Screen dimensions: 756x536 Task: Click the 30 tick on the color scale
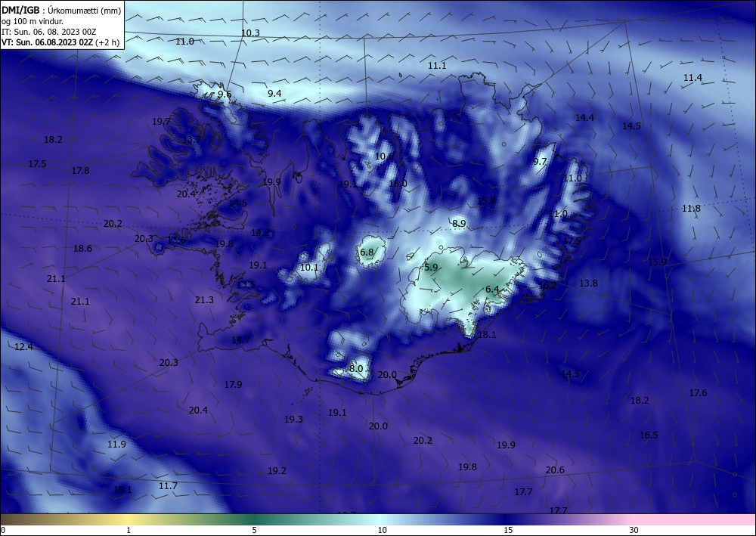point(634,530)
